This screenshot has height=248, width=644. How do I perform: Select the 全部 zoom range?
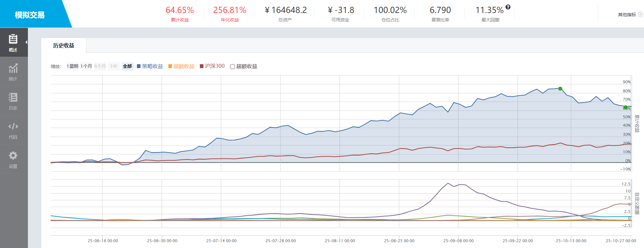(127, 66)
